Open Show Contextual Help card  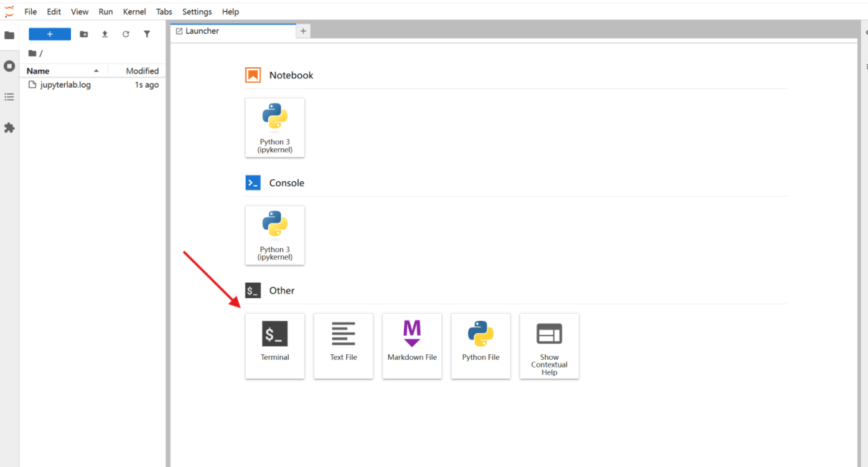point(549,346)
